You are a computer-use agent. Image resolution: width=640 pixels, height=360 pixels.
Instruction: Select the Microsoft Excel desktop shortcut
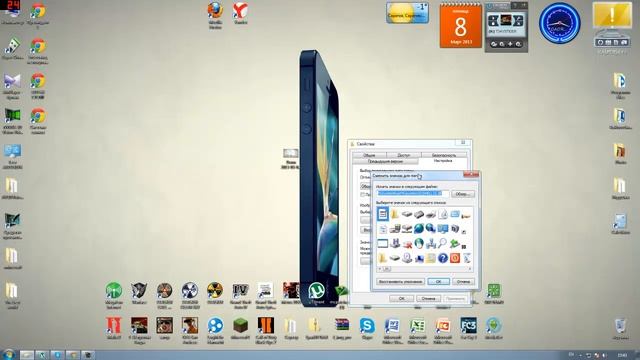418,330
